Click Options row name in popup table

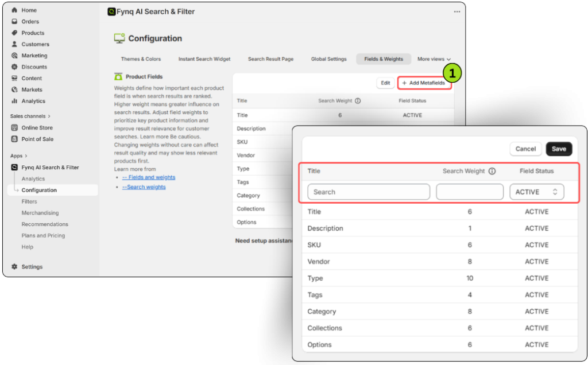[x=319, y=344]
